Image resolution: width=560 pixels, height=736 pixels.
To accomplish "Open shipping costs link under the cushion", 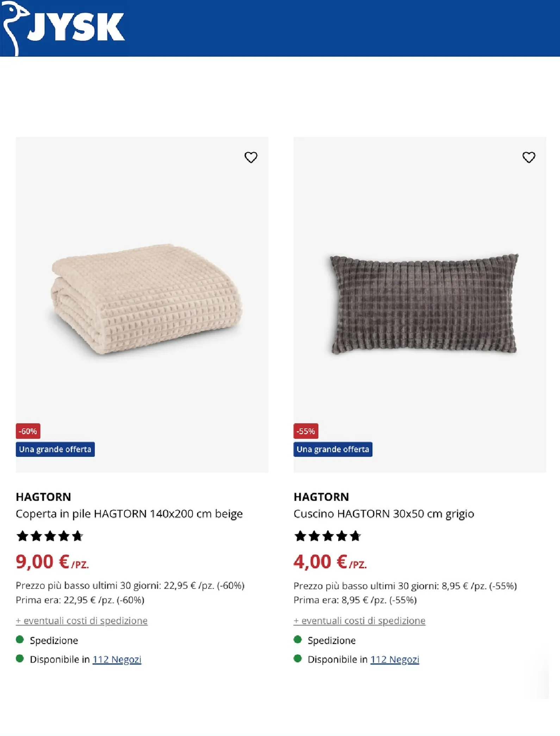I will click(x=360, y=620).
